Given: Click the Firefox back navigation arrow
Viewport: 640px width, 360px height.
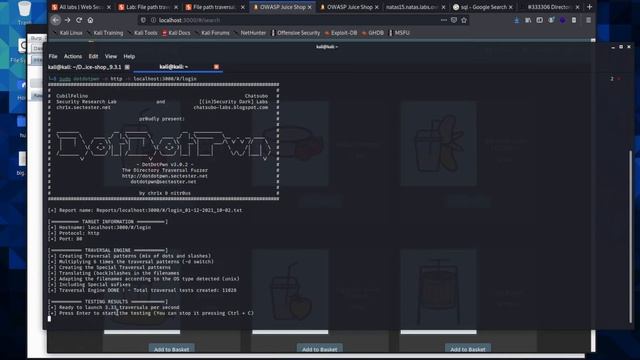Looking at the screenshot, I should click(x=56, y=20).
